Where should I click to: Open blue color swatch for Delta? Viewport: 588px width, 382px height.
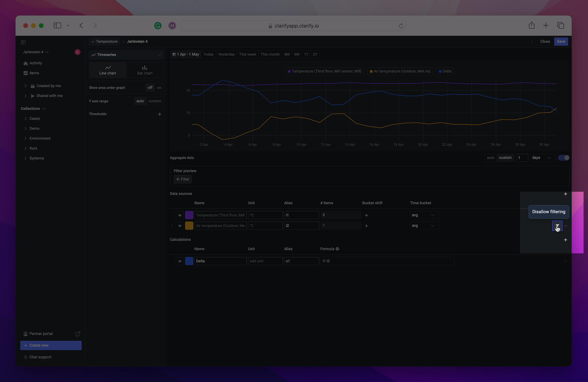coord(189,261)
